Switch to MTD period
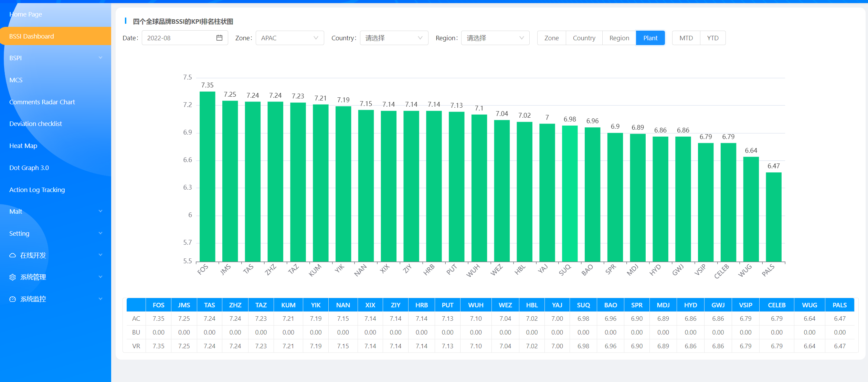The width and height of the screenshot is (868, 382). pos(686,38)
